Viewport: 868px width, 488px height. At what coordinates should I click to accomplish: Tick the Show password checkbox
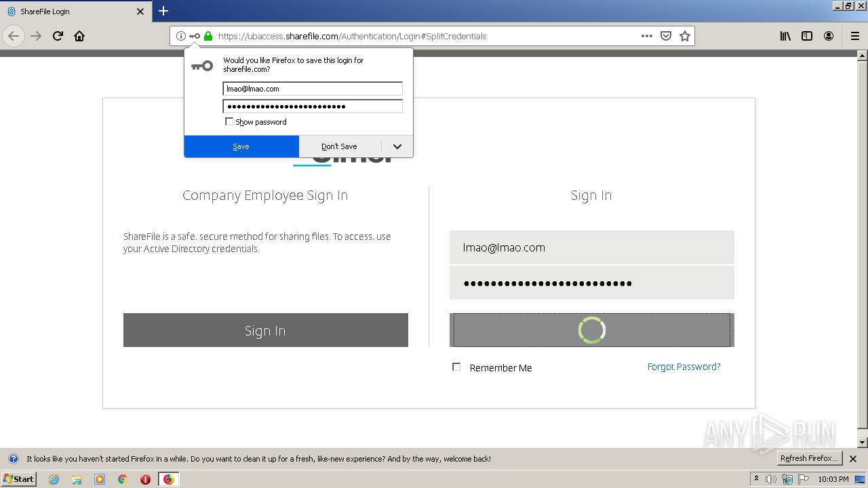tap(229, 122)
